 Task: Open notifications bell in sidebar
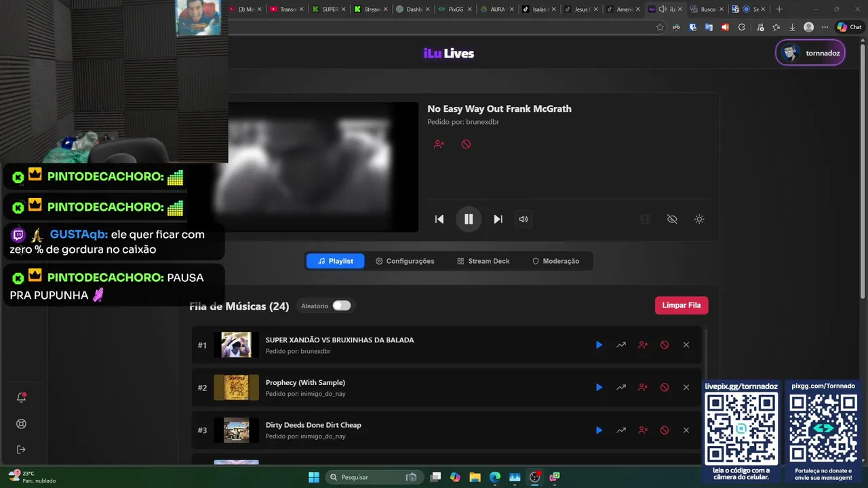[x=21, y=398]
